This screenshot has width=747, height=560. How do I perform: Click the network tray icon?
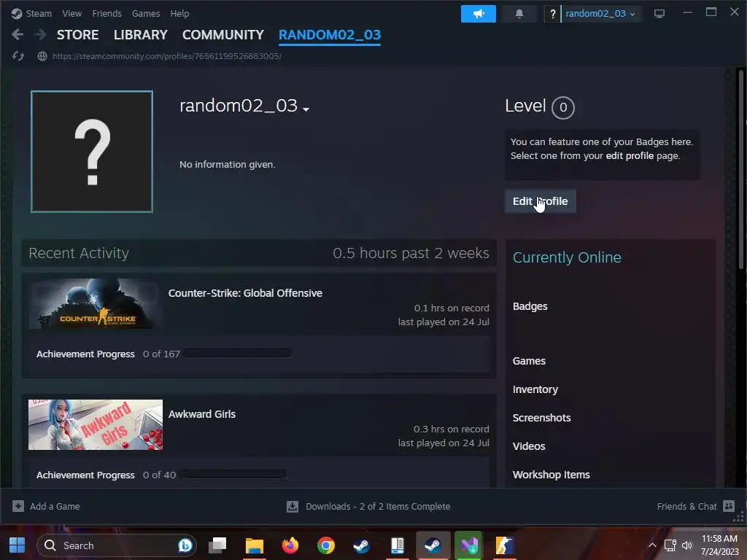point(670,545)
